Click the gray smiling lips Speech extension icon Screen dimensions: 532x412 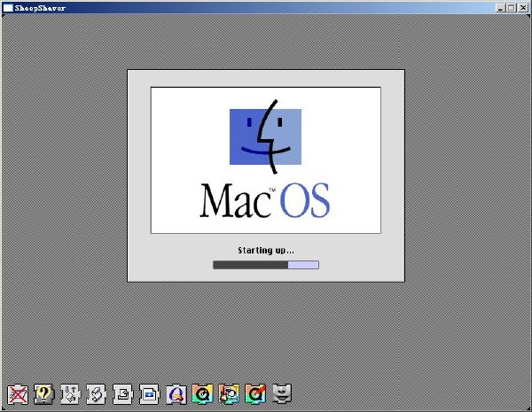[x=282, y=394]
